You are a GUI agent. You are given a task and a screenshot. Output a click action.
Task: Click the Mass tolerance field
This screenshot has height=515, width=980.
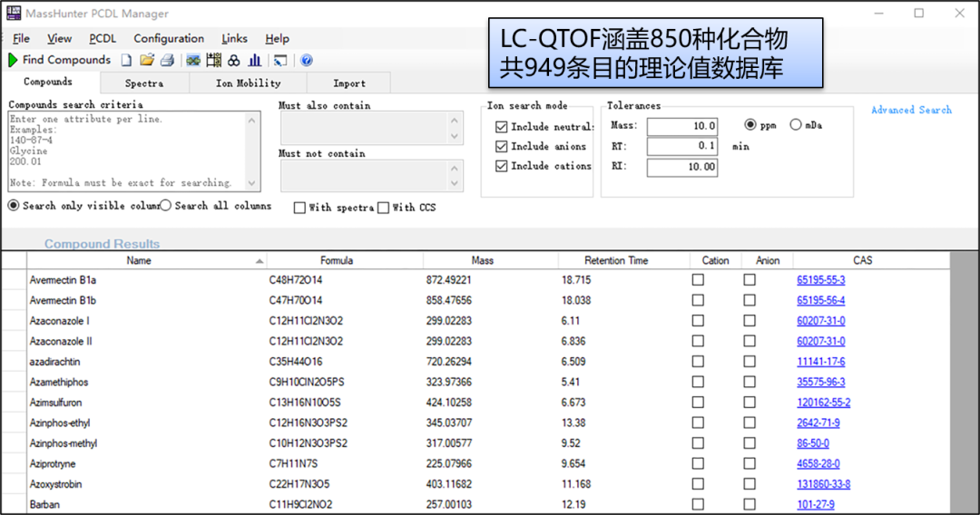681,127
